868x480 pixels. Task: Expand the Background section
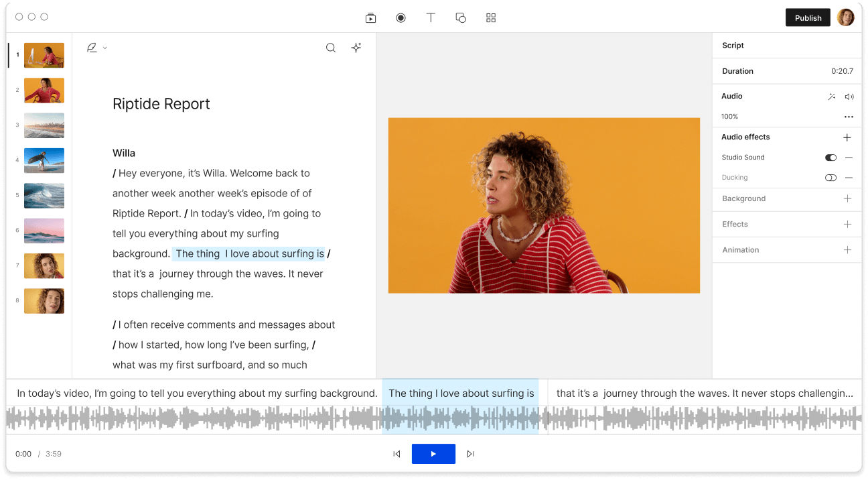(x=848, y=199)
